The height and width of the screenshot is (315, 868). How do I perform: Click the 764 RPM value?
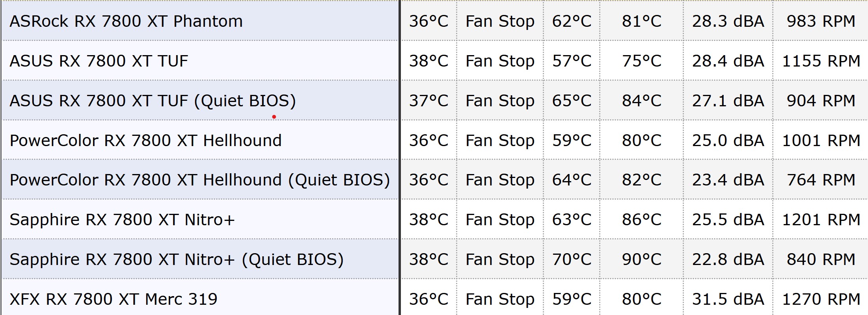click(x=821, y=180)
